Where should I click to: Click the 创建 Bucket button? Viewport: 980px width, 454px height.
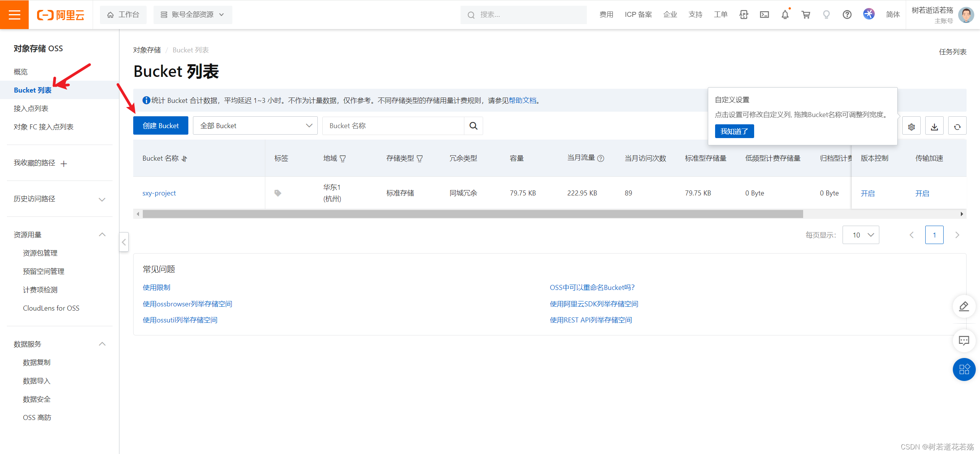tap(160, 126)
